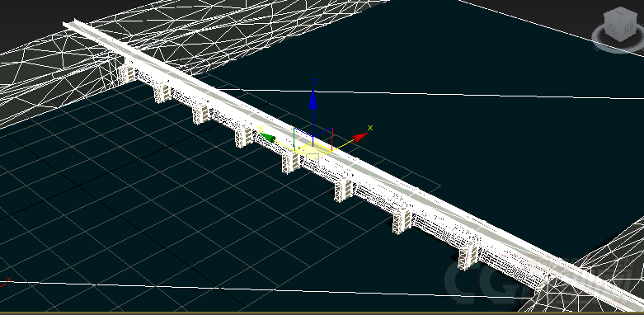This screenshot has height=315, width=644.
Task: Click the green Y-axis arrow of the move gizmo
Action: pos(267,138)
